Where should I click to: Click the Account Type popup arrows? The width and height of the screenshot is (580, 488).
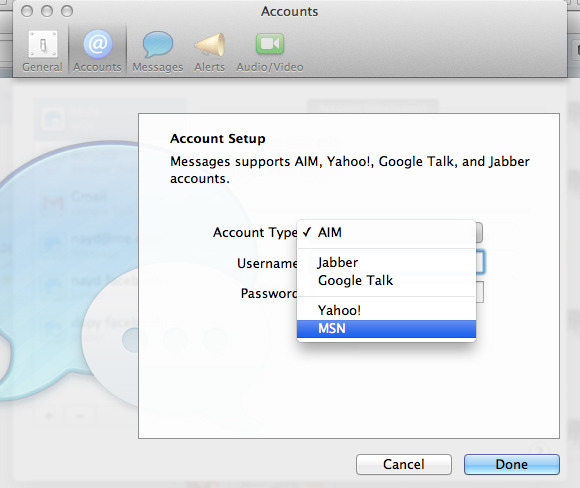pos(479,232)
